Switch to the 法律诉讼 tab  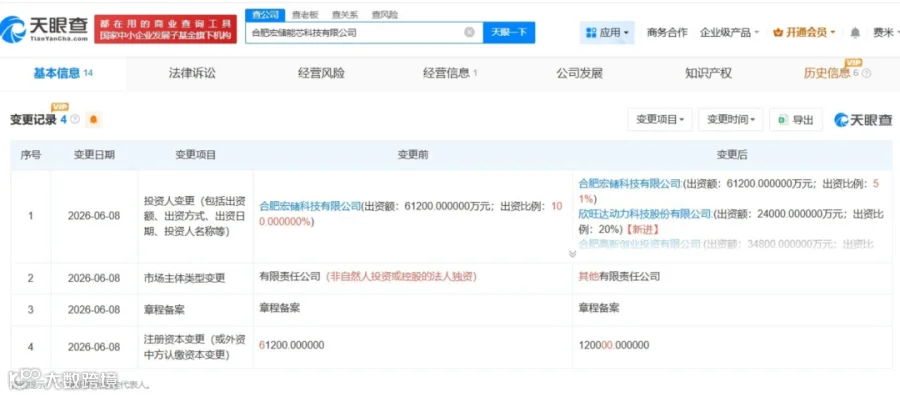pos(192,73)
